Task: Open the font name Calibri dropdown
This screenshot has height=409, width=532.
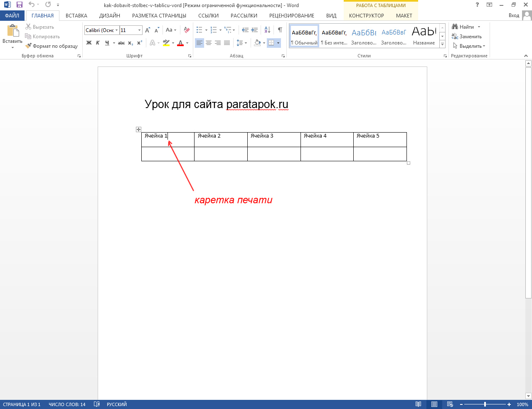Action: (117, 30)
